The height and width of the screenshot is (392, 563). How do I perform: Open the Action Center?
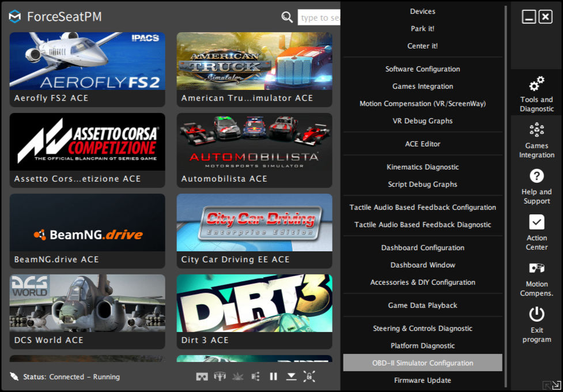537,232
